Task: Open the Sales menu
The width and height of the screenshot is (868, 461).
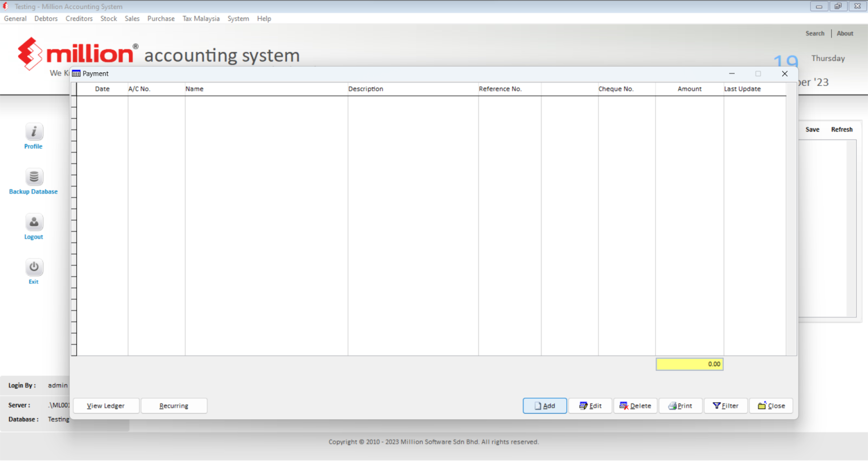Action: click(x=132, y=18)
